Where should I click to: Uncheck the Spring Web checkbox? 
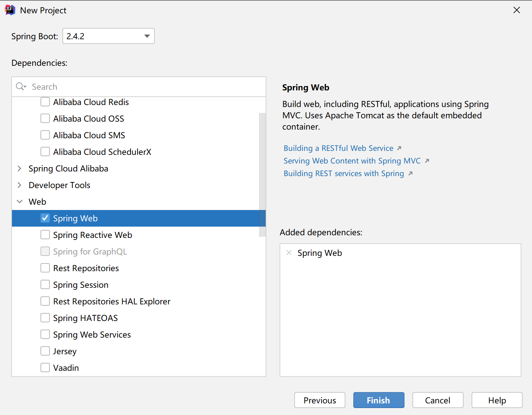45,218
